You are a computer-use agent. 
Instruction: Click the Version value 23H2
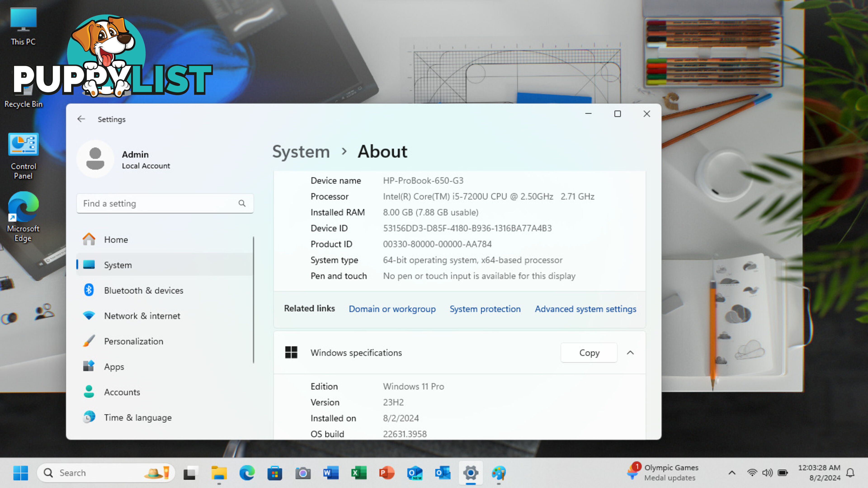click(x=393, y=402)
